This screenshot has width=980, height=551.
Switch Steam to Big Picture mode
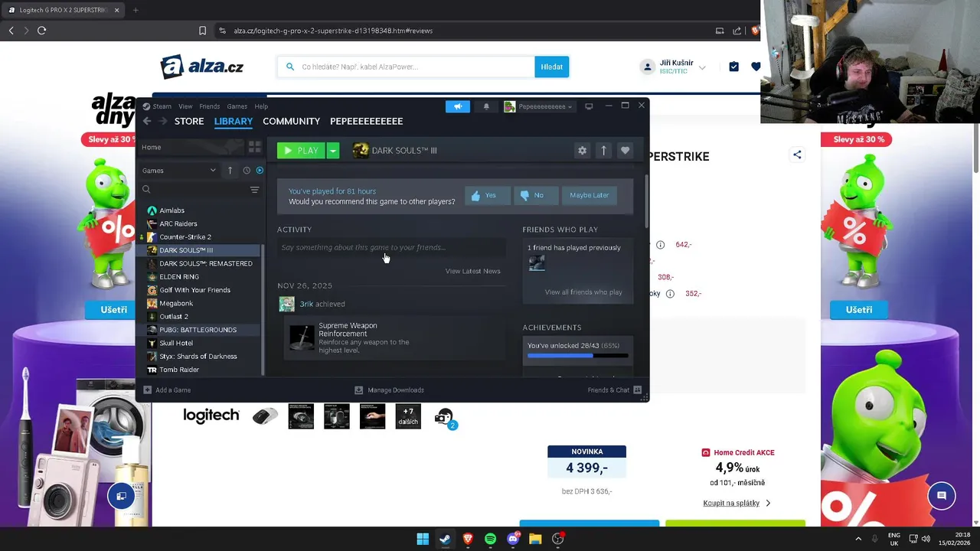[x=589, y=106]
